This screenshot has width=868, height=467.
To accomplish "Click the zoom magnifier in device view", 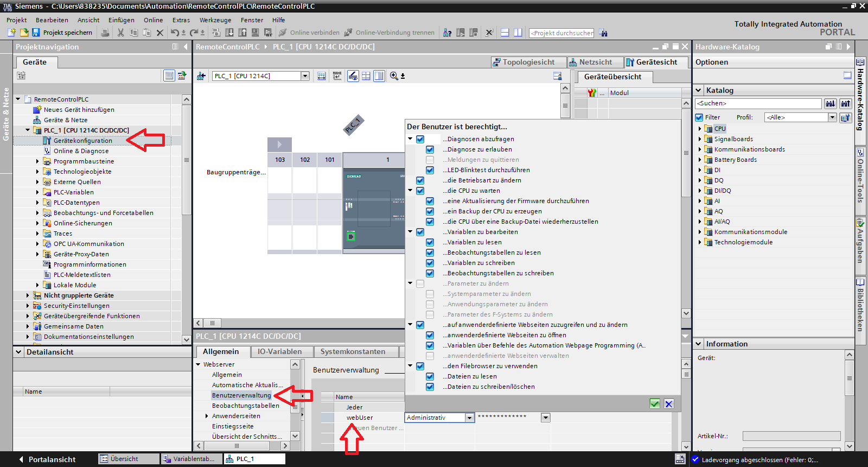I will 394,76.
